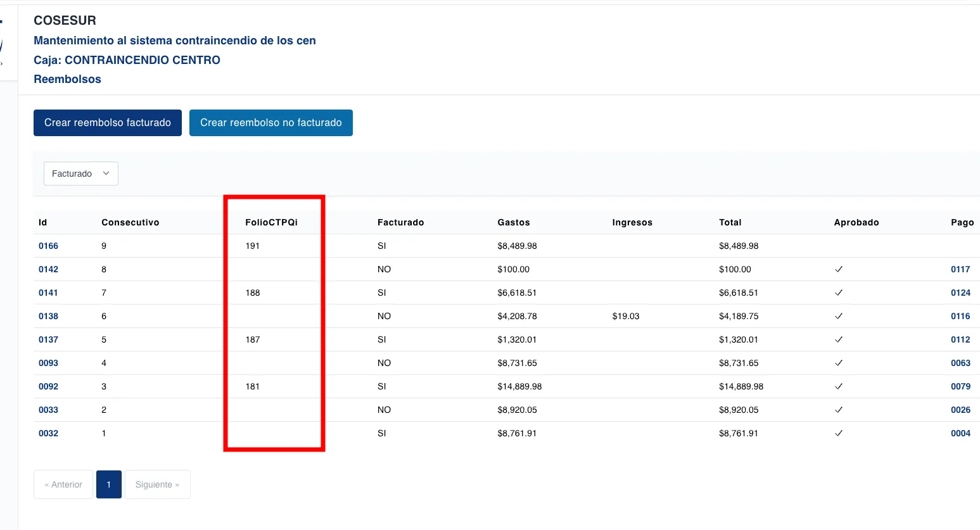Open payment link 0124
The height and width of the screenshot is (530, 980).
(x=960, y=293)
